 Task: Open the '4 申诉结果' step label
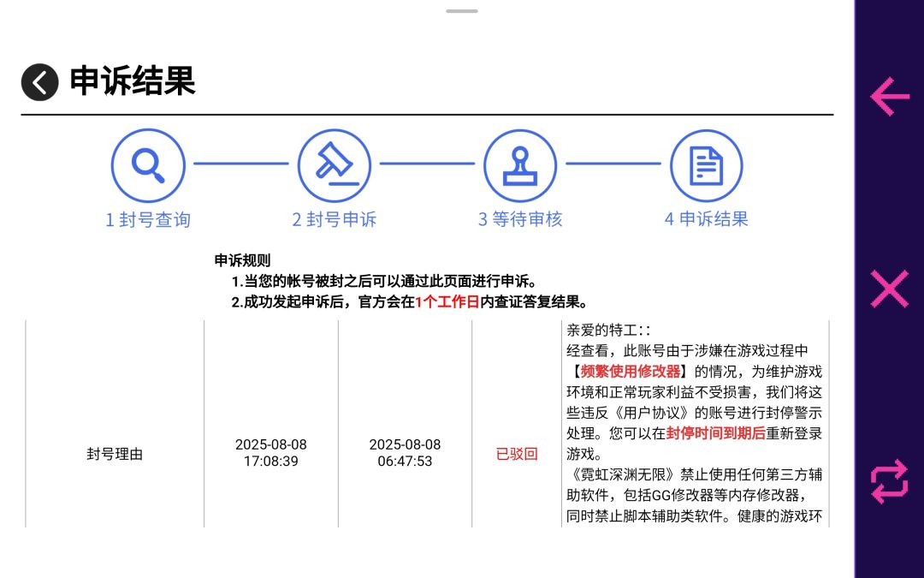(x=707, y=219)
